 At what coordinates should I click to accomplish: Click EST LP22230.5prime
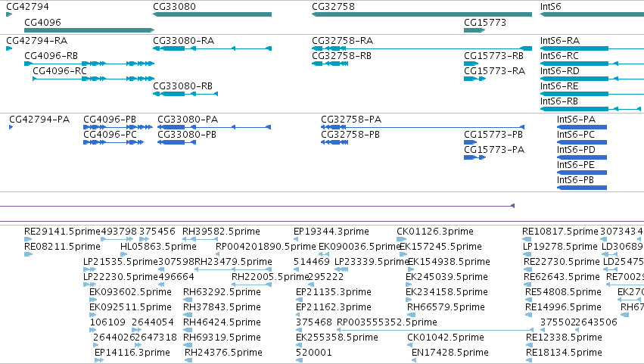click(120, 277)
